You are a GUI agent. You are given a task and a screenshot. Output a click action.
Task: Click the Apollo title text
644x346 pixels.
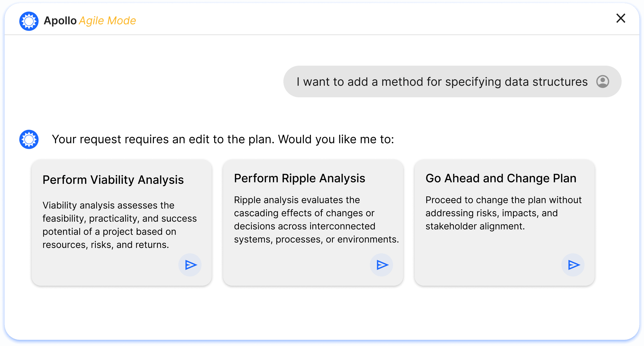[x=60, y=21]
